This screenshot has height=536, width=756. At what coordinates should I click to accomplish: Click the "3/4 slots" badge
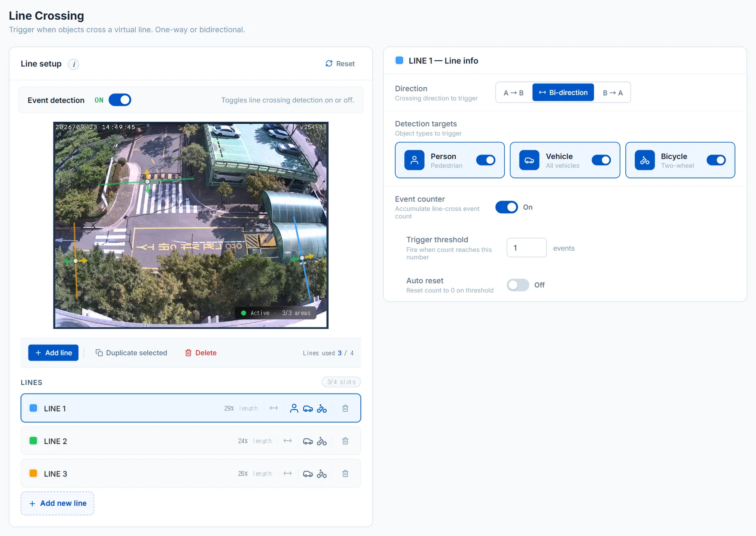(x=341, y=382)
